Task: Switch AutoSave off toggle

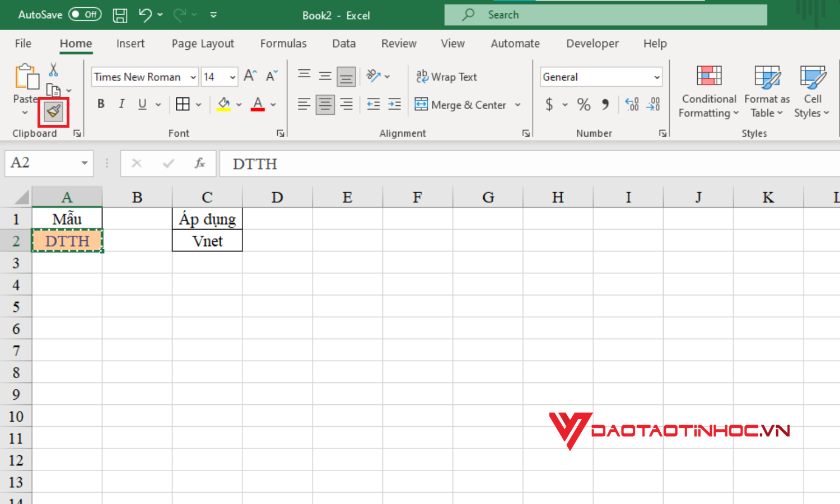Action: click(85, 15)
